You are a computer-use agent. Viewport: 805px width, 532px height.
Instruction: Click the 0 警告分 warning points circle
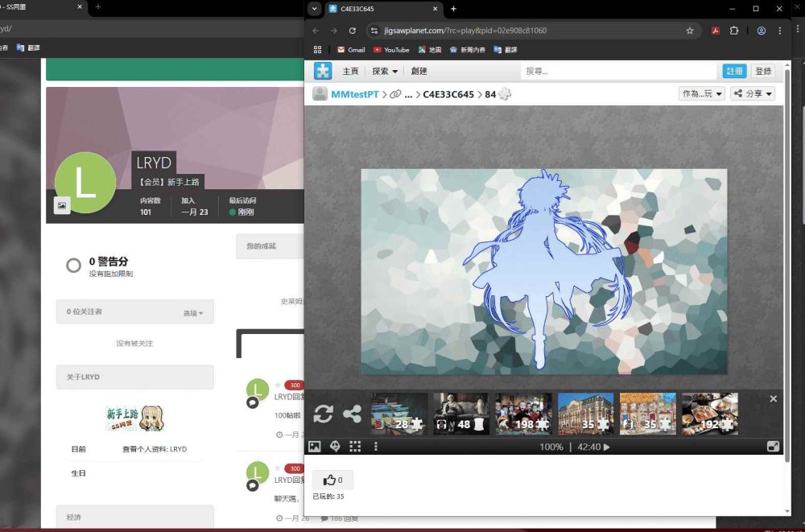(x=73, y=266)
